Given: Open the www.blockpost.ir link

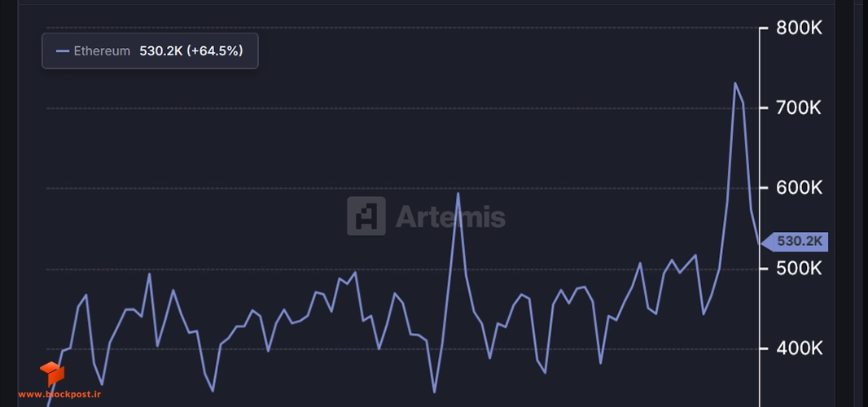Looking at the screenshot, I should (59, 395).
